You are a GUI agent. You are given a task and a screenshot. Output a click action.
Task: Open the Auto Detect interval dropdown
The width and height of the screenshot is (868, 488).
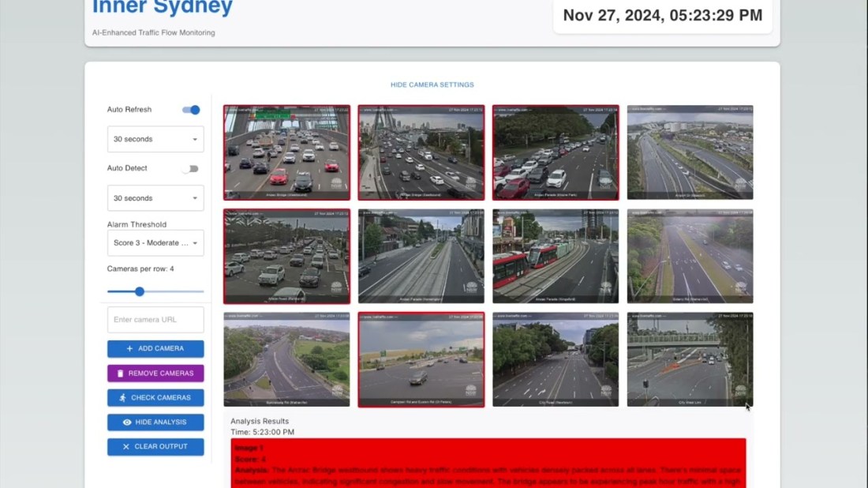155,198
